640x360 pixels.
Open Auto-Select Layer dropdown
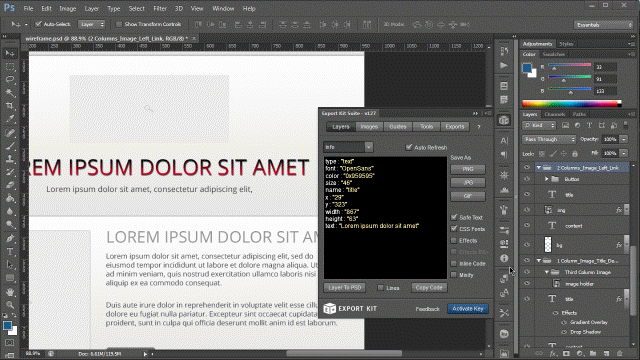coord(91,24)
